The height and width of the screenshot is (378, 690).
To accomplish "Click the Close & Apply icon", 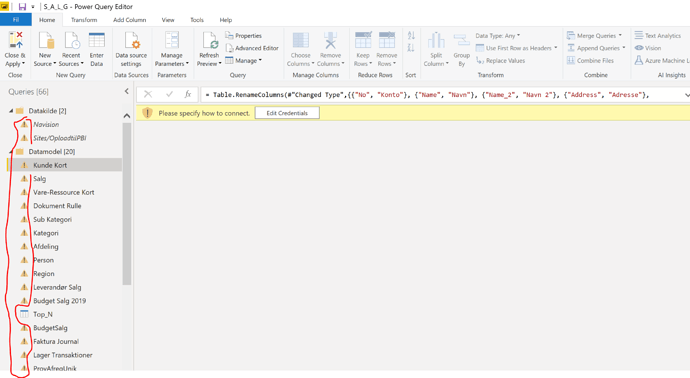I will point(15,40).
